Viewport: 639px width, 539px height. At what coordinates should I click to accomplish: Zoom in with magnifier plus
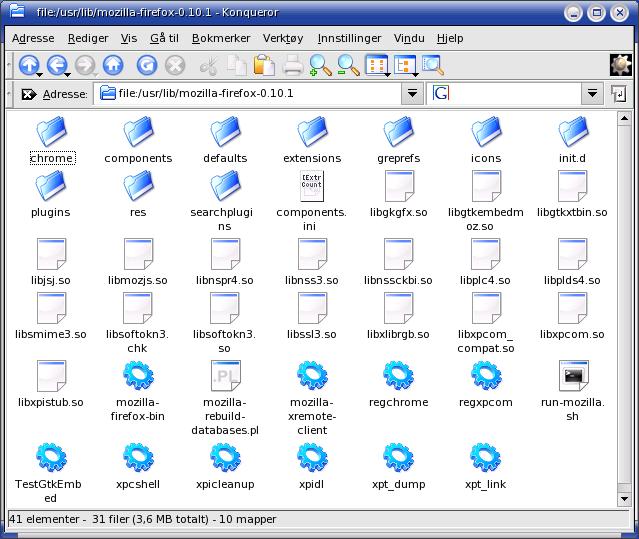coord(320,65)
